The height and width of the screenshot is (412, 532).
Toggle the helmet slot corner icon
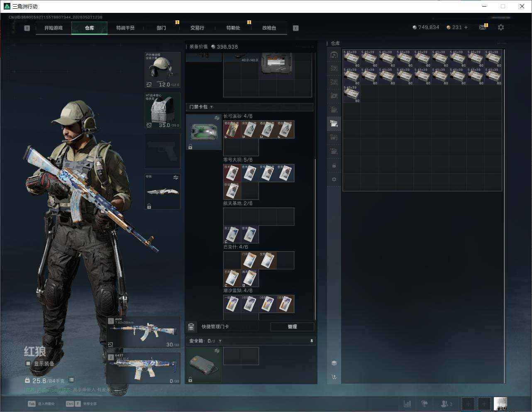(x=149, y=84)
